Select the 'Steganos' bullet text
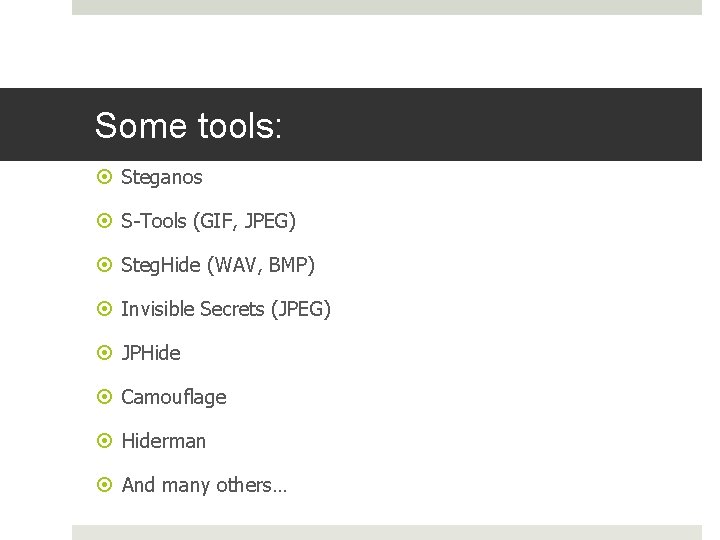The width and height of the screenshot is (720, 540). pos(162,177)
